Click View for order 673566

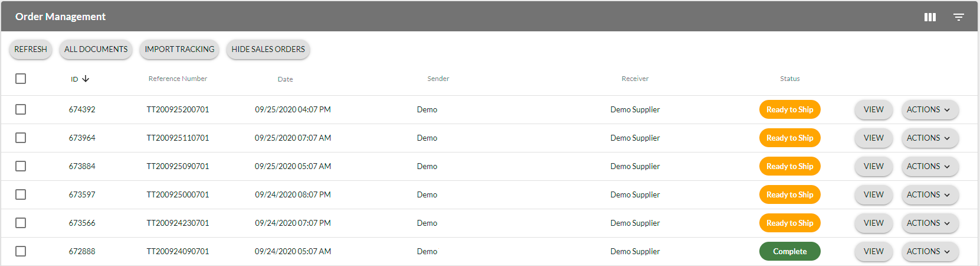pyautogui.click(x=873, y=223)
